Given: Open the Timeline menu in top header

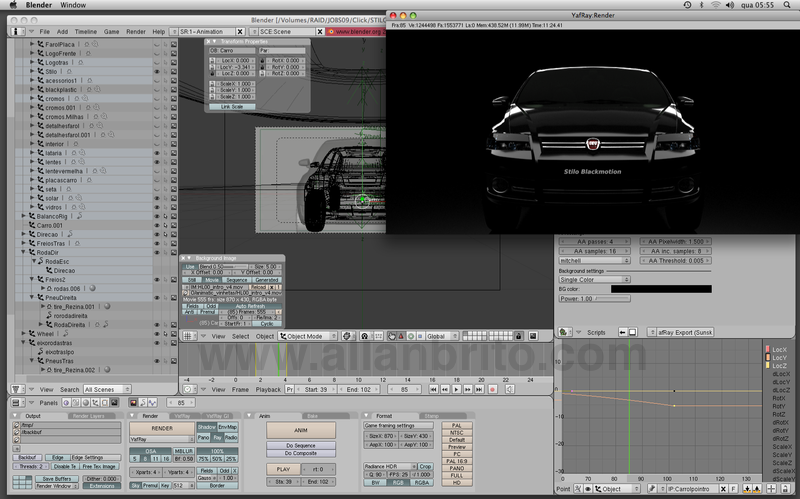Looking at the screenshot, I should click(86, 32).
